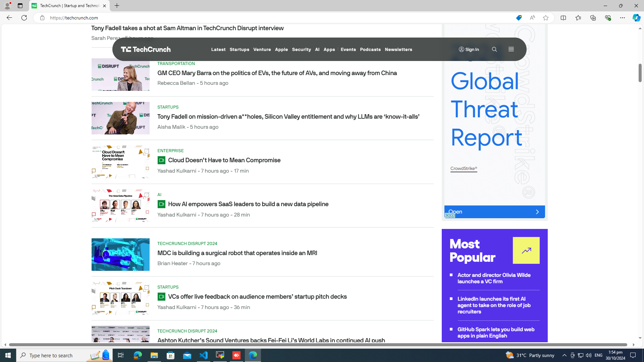The width and height of the screenshot is (644, 362).
Task: Open the site search icon
Action: (x=494, y=49)
